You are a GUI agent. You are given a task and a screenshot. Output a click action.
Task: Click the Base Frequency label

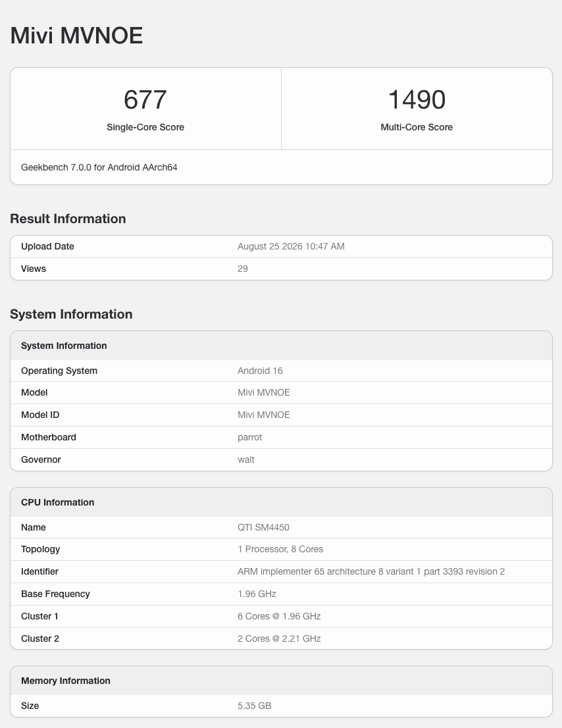point(55,594)
